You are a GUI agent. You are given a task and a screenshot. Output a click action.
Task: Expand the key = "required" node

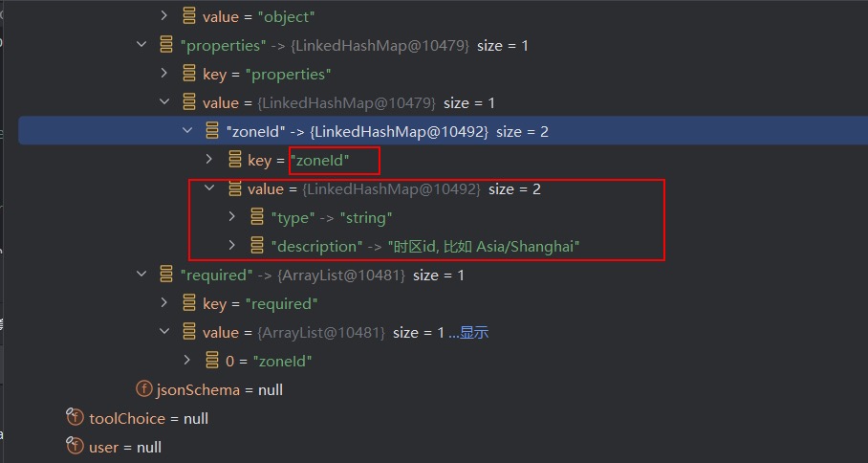164,303
